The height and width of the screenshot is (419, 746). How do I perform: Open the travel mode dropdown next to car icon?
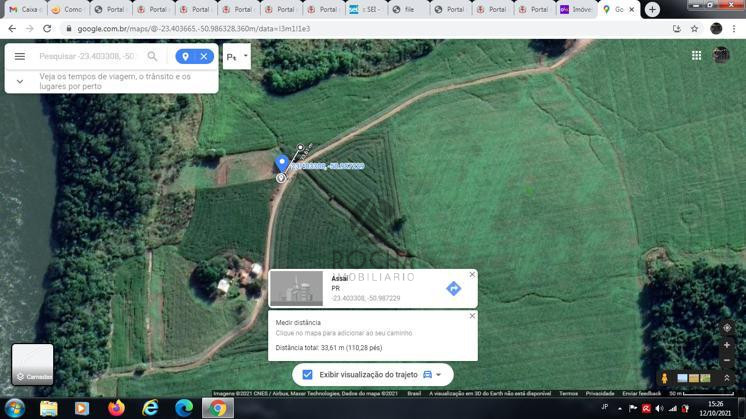pyautogui.click(x=439, y=375)
